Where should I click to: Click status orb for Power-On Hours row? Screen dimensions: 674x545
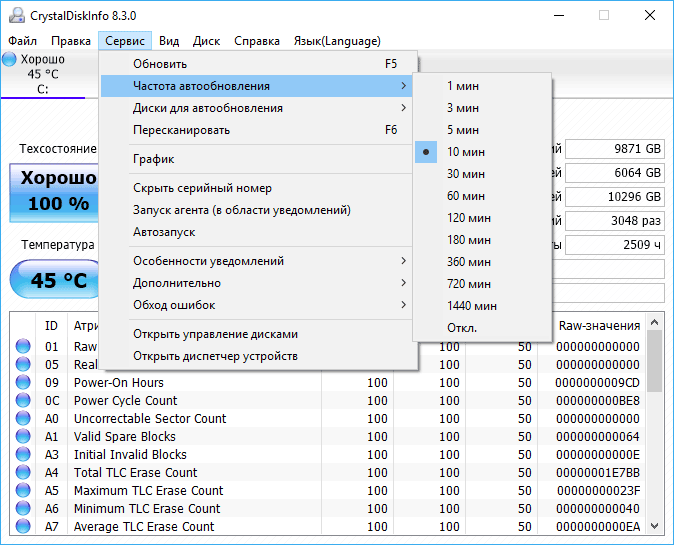click(x=23, y=383)
